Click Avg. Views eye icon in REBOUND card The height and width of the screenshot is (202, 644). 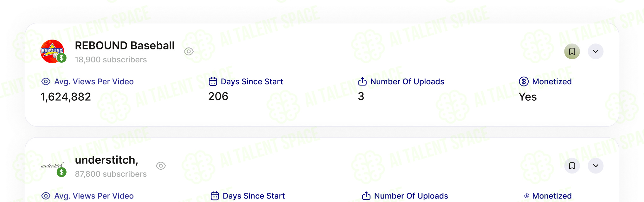[x=46, y=81]
